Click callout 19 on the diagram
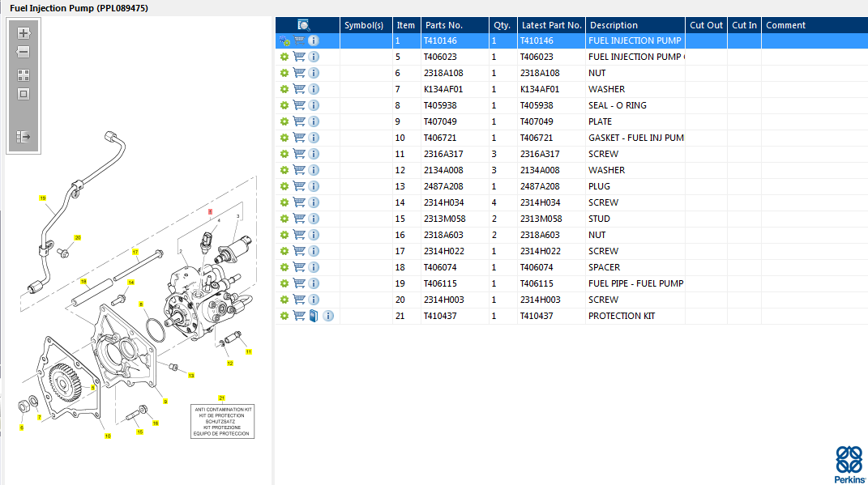The width and height of the screenshot is (868, 485). pos(42,198)
